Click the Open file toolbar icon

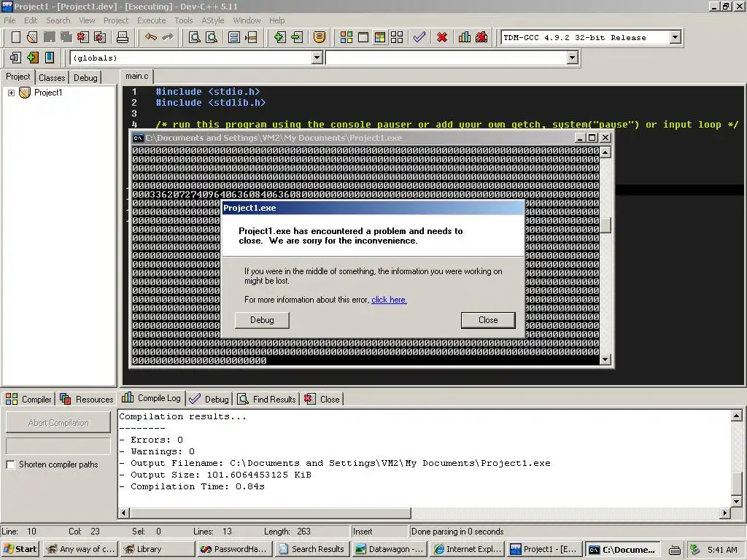tap(32, 37)
